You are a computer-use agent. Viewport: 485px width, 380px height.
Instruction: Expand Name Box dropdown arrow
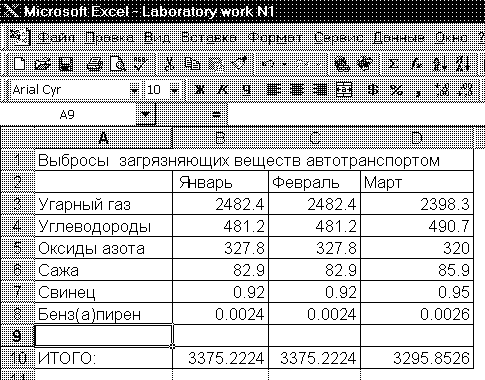click(145, 114)
